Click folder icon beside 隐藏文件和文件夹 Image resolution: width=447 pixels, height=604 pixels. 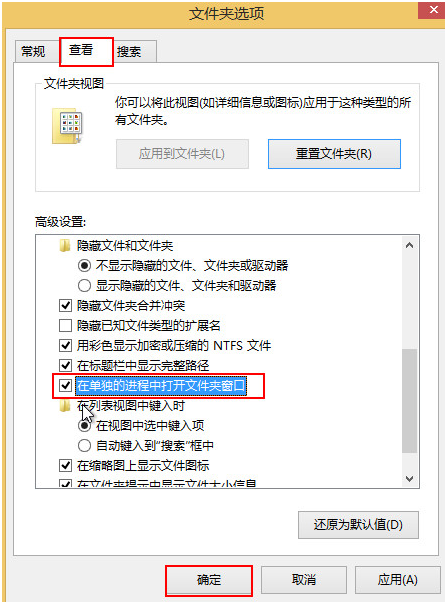point(65,245)
